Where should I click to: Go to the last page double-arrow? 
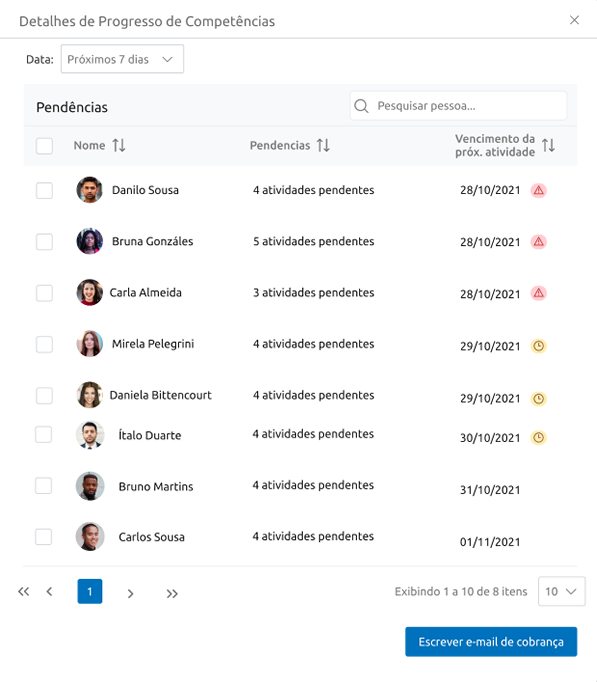tap(172, 594)
